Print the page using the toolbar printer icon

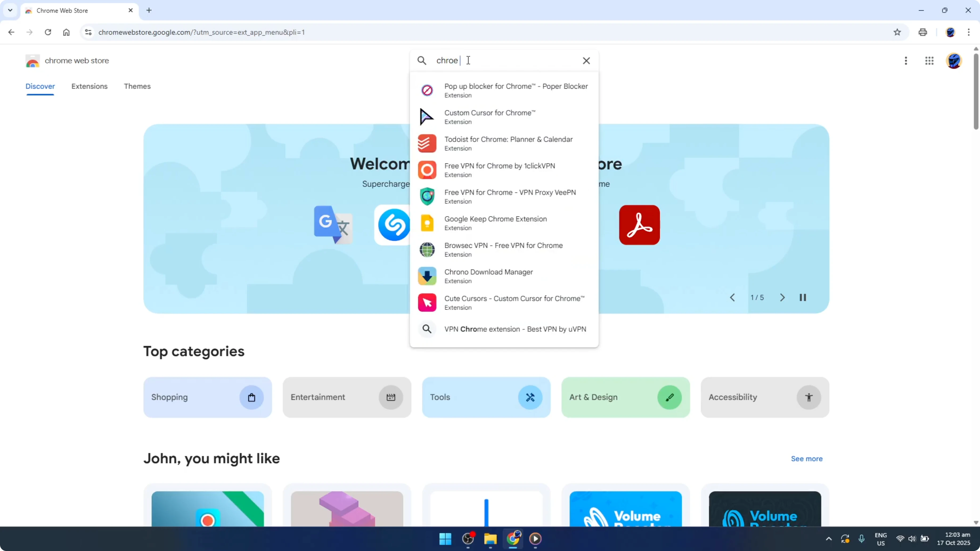(x=922, y=32)
